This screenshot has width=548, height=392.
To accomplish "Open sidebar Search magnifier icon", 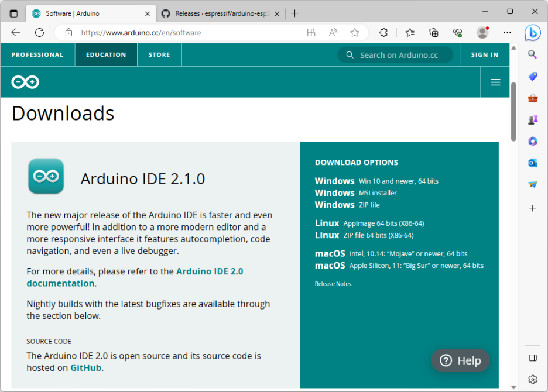I will point(532,54).
